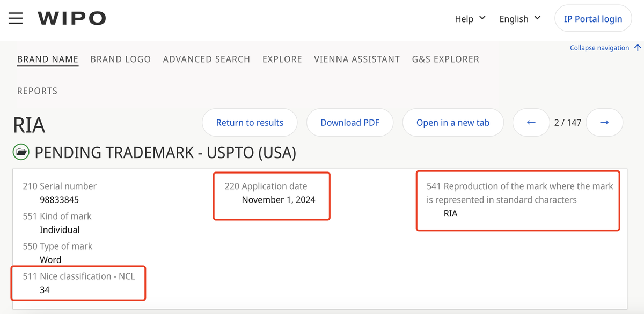Viewport: 644px width, 314px height.
Task: Open the Vienna Assistant tab
Action: (x=357, y=59)
